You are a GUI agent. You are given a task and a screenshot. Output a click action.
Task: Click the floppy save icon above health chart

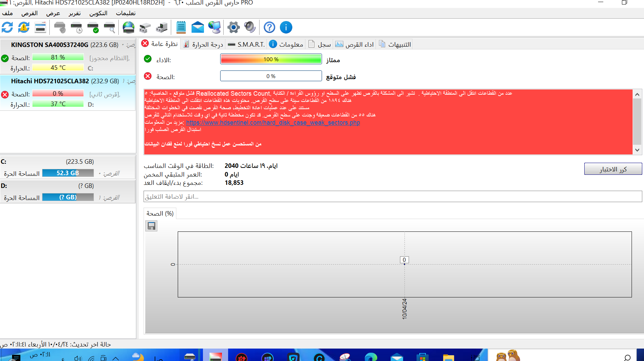pos(152,226)
